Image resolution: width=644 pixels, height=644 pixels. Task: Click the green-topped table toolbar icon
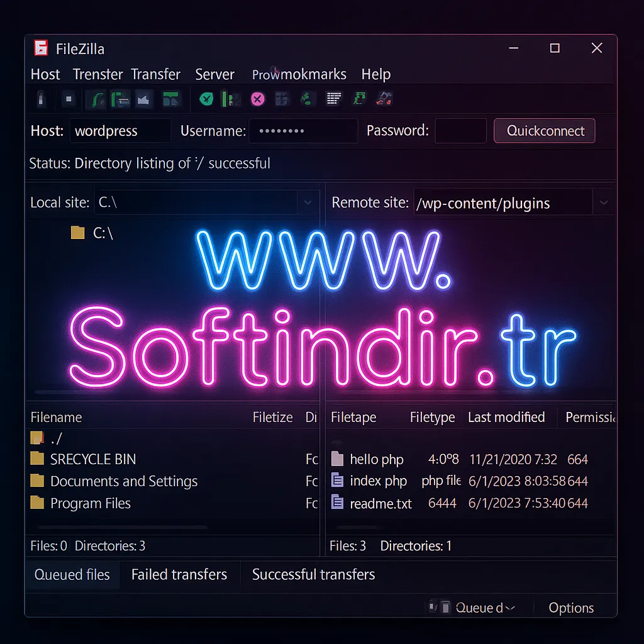(x=170, y=99)
